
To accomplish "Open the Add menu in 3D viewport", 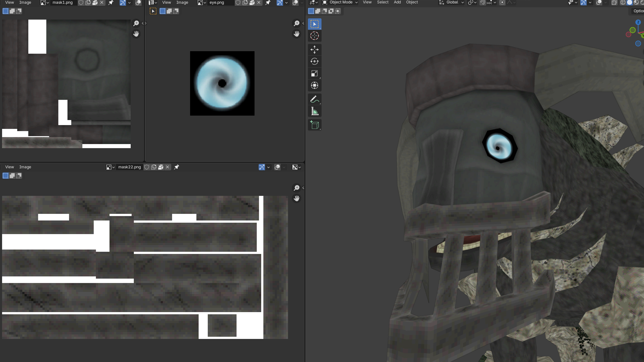I will tap(397, 3).
